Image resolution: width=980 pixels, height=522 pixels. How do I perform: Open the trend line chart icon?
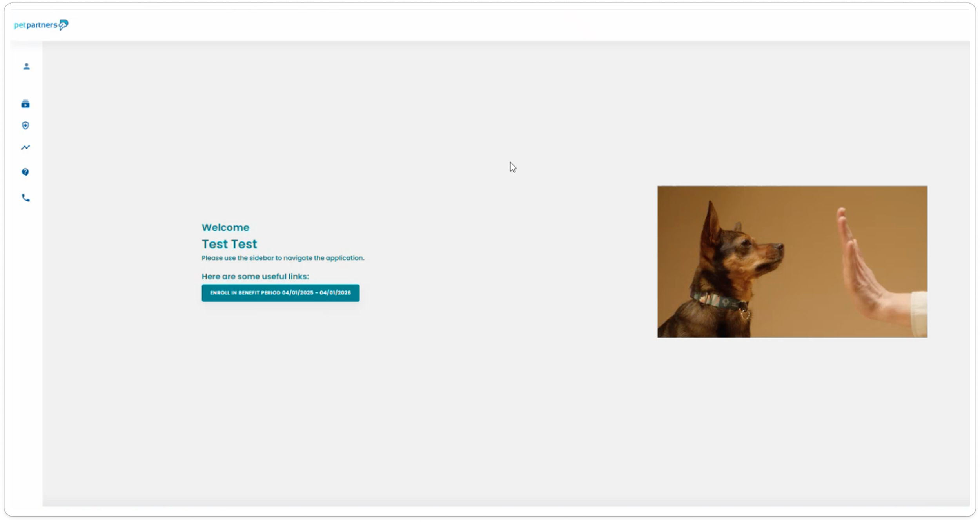25,147
